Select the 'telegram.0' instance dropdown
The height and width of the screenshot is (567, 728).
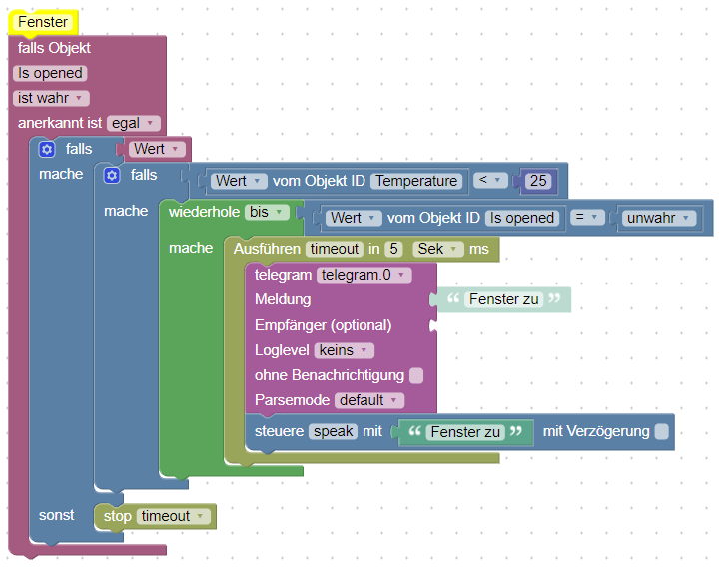(x=364, y=275)
